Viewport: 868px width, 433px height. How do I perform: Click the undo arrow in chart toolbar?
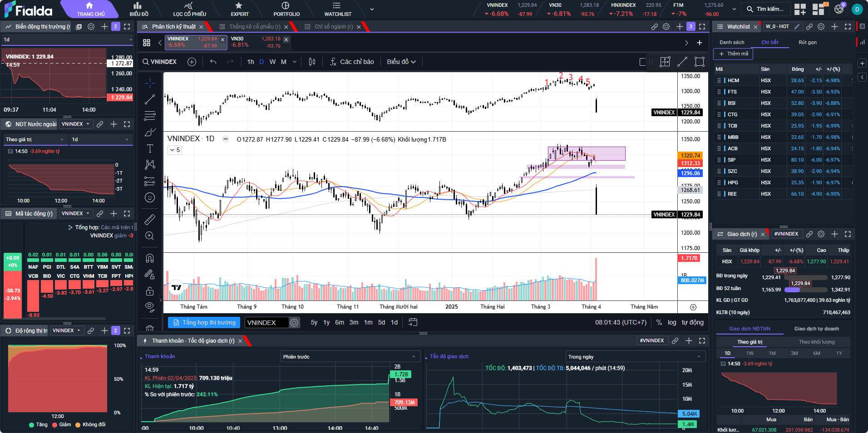coord(213,62)
